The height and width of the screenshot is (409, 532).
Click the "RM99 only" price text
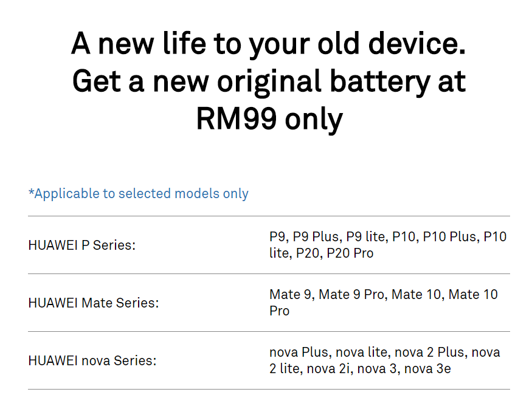click(268, 119)
